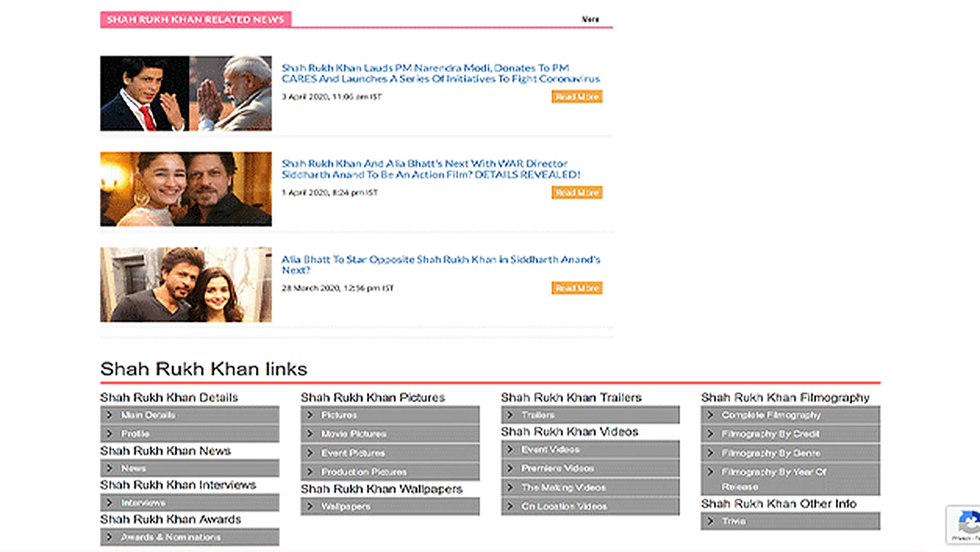Viewport: 980px width, 552px height.
Task: Click Read More for the 1 April article
Action: tap(576, 192)
